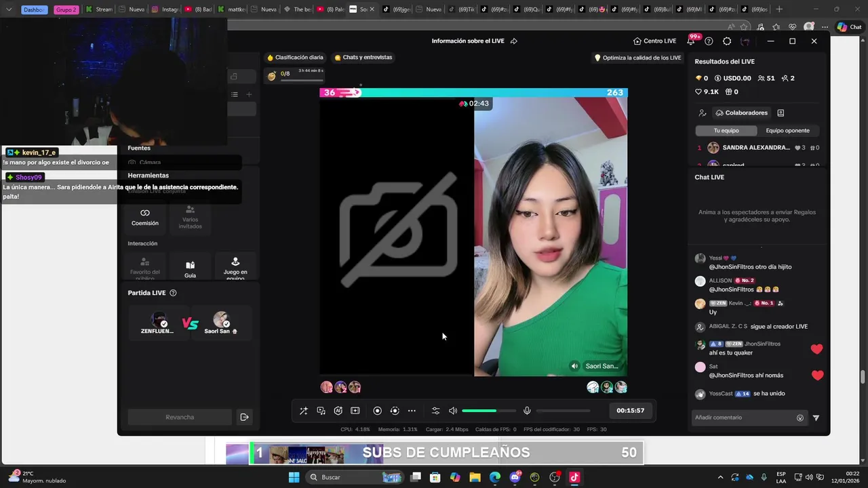Open settings gear in the header
The height and width of the screenshot is (488, 868).
click(x=727, y=41)
